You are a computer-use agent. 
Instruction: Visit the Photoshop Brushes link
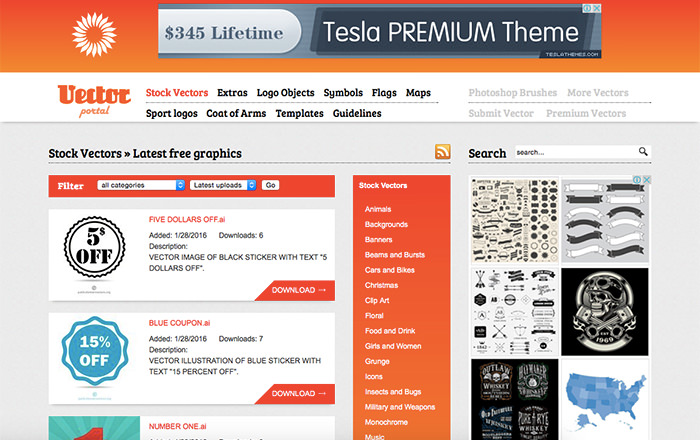pyautogui.click(x=512, y=93)
